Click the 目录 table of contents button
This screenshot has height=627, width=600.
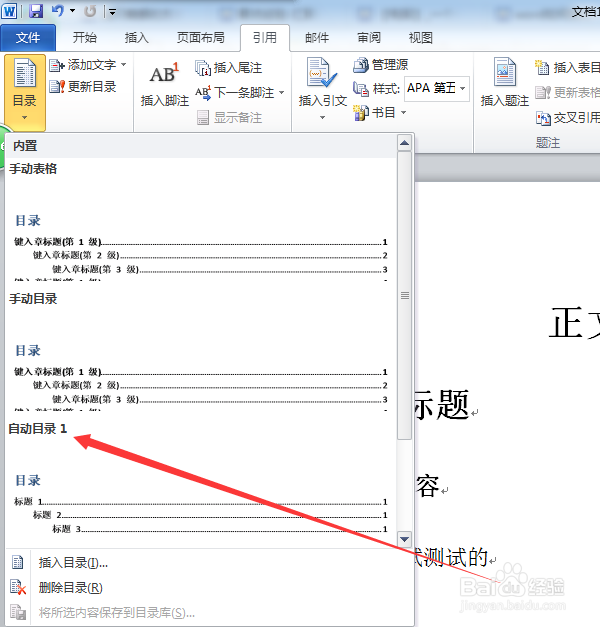pos(25,92)
